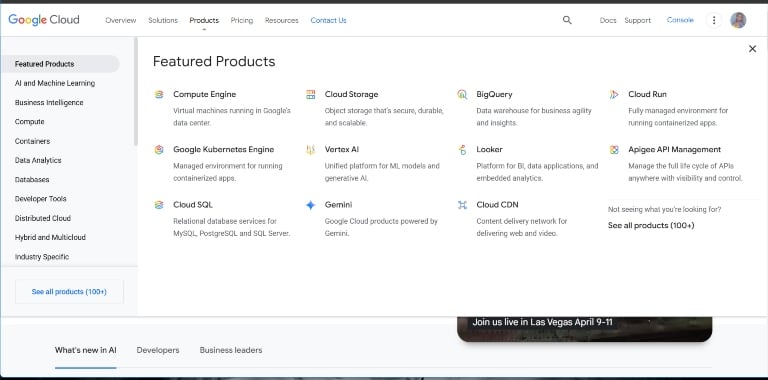Viewport: 768px width, 380px height.
Task: Open the Docs link
Action: coord(608,20)
